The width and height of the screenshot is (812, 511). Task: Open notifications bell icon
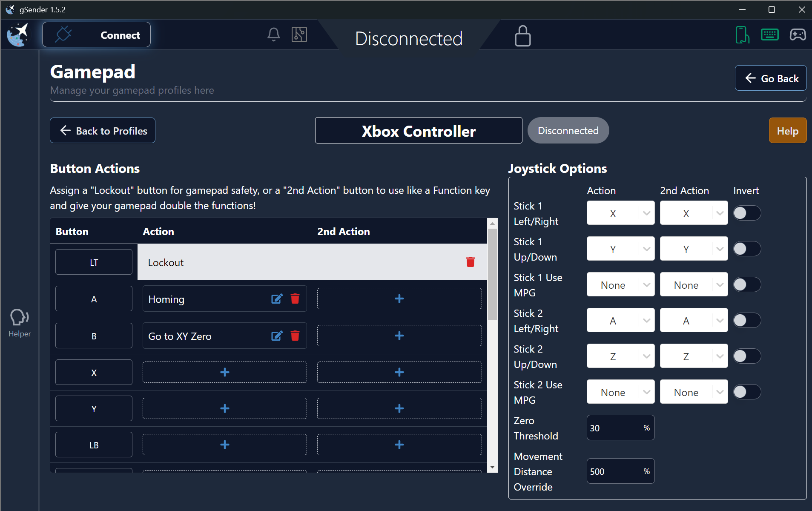[273, 34]
